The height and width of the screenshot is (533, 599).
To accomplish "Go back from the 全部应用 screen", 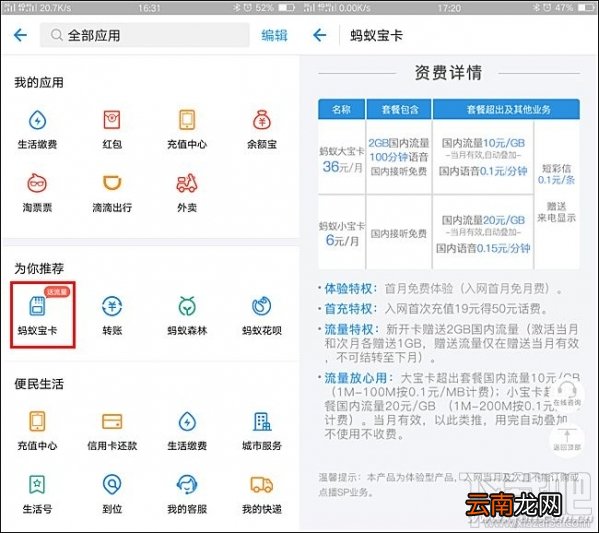I will [x=20, y=35].
